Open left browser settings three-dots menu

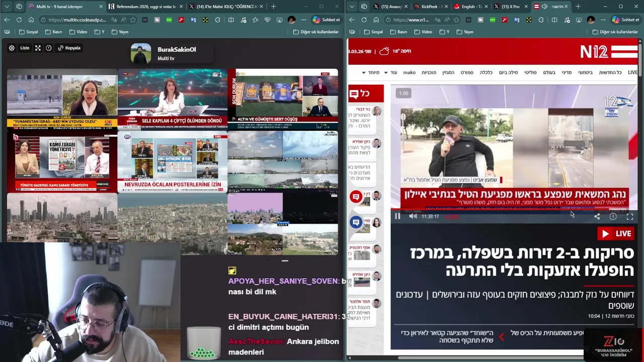click(303, 20)
